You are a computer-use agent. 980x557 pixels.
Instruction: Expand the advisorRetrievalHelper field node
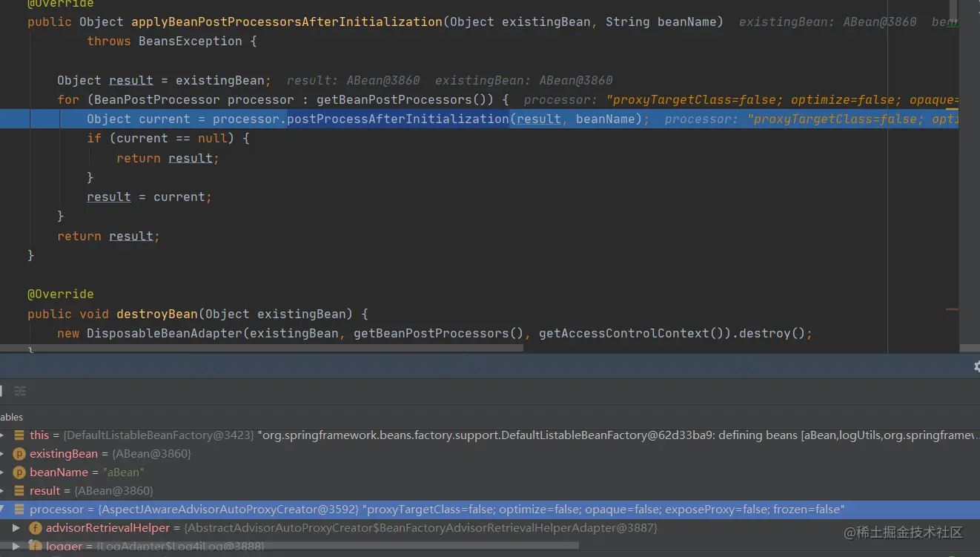16,528
